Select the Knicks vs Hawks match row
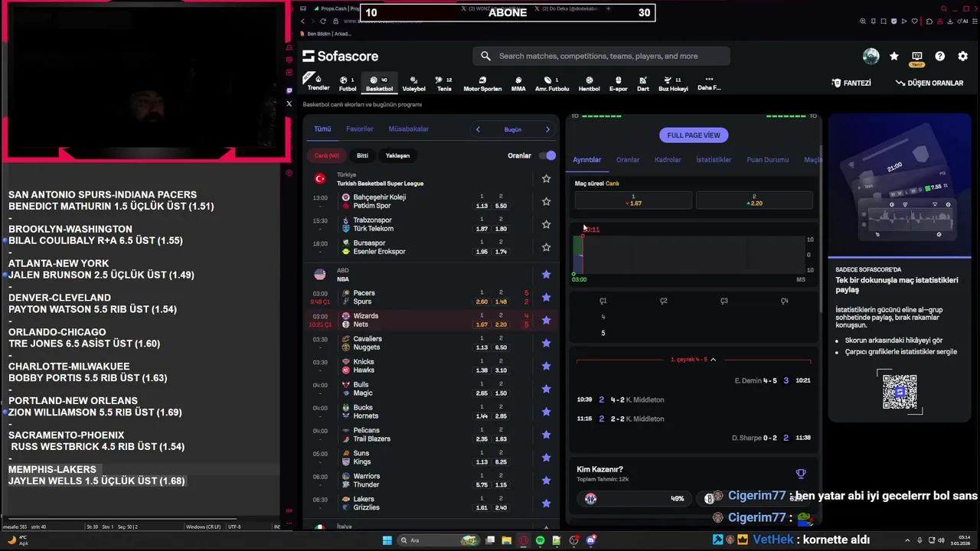The width and height of the screenshot is (980, 551). click(431, 367)
